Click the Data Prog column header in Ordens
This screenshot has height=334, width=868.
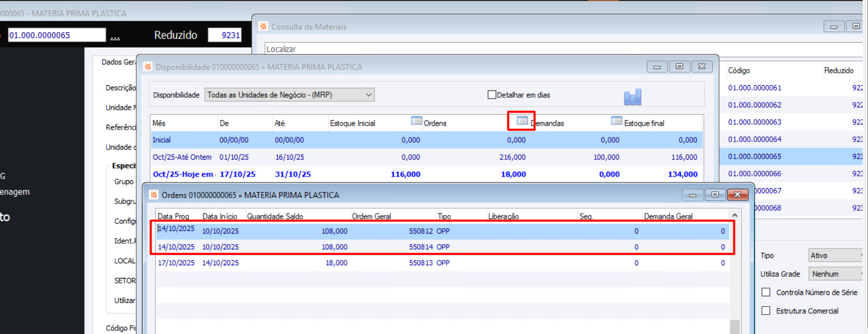(174, 216)
